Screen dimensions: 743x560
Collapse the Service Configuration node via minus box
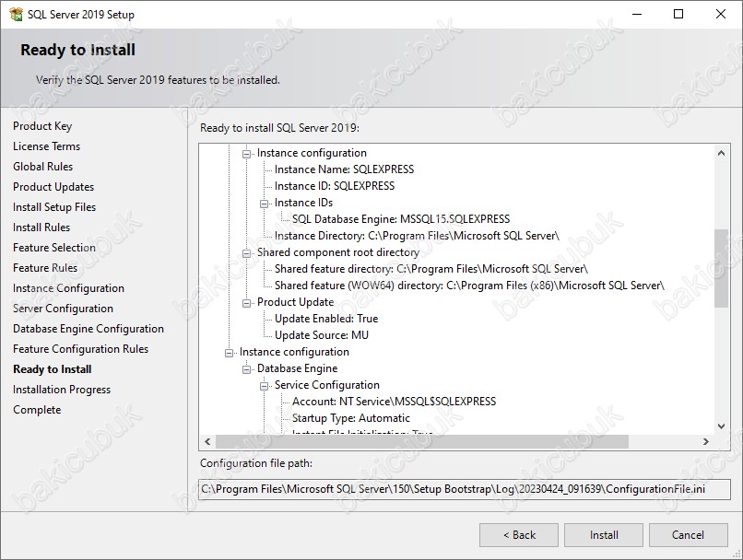pos(264,385)
